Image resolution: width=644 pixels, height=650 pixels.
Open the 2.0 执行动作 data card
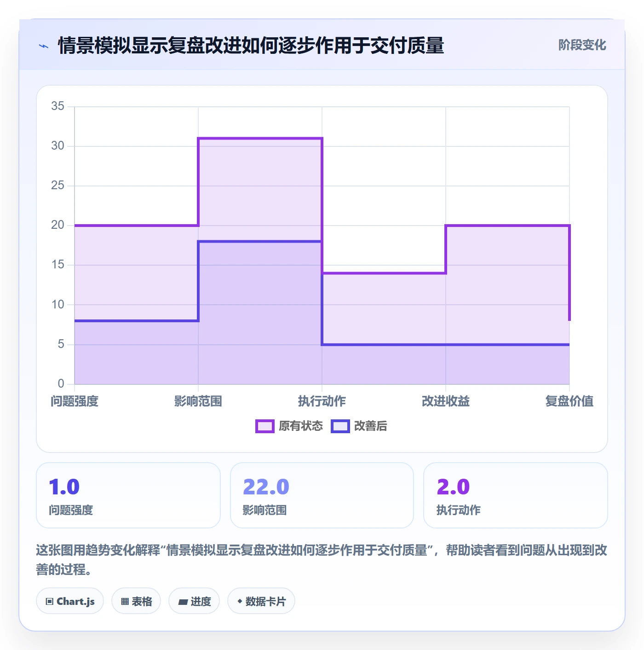516,495
